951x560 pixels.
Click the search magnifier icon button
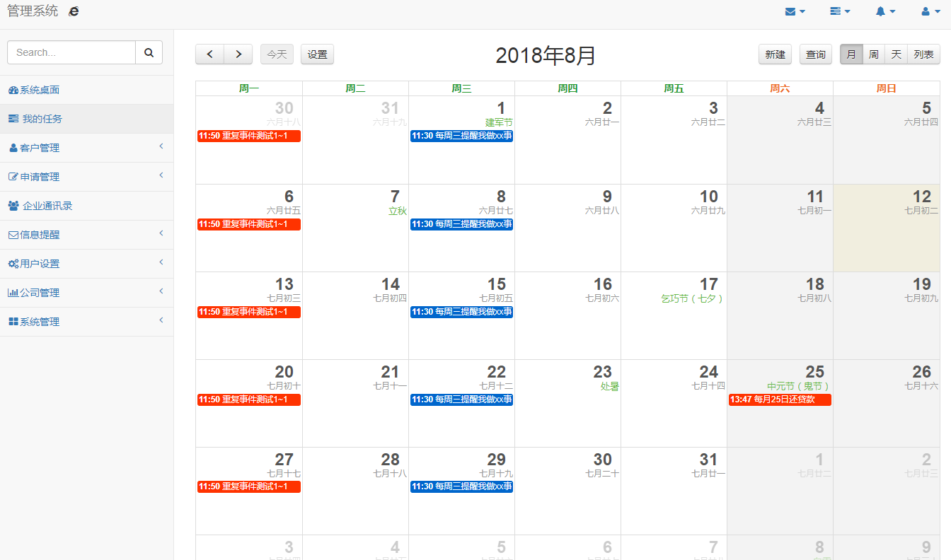coord(149,52)
